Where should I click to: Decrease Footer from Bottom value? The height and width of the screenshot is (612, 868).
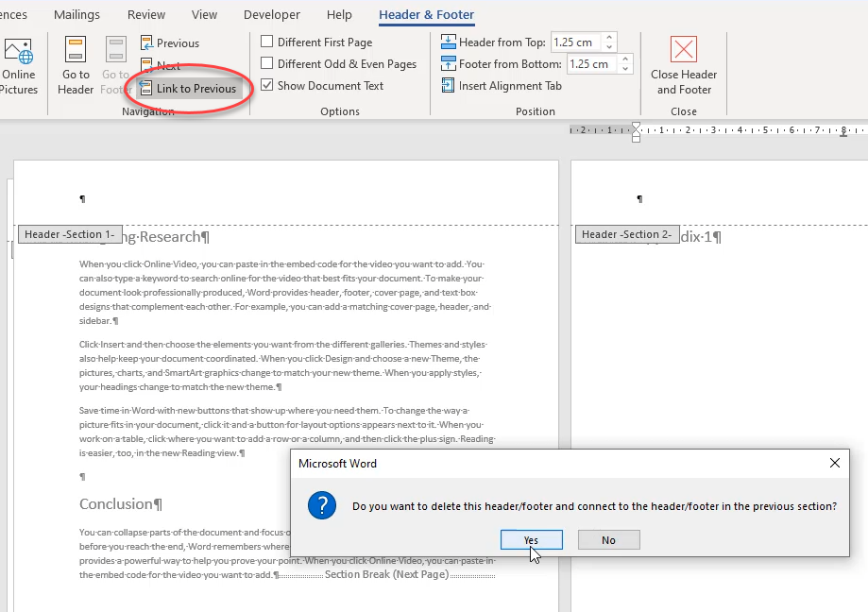[x=625, y=68]
